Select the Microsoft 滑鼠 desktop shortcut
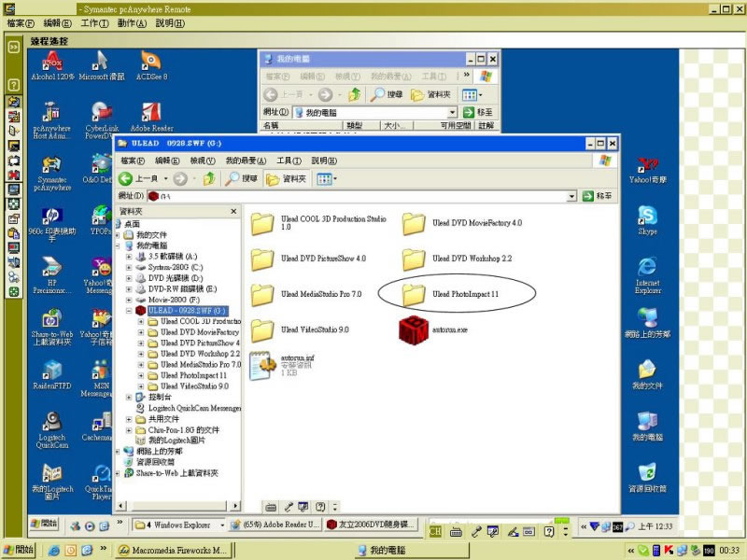The height and width of the screenshot is (560, 747). pos(102,65)
